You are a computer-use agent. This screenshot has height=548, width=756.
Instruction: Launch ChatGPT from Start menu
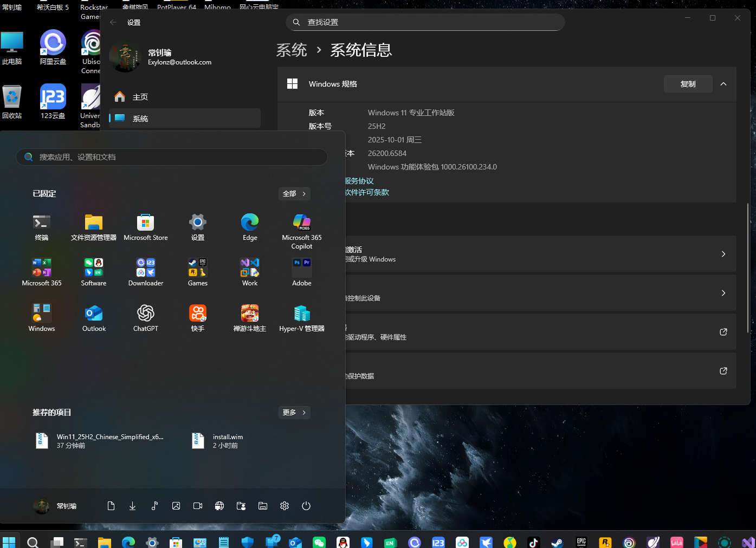coord(146,318)
